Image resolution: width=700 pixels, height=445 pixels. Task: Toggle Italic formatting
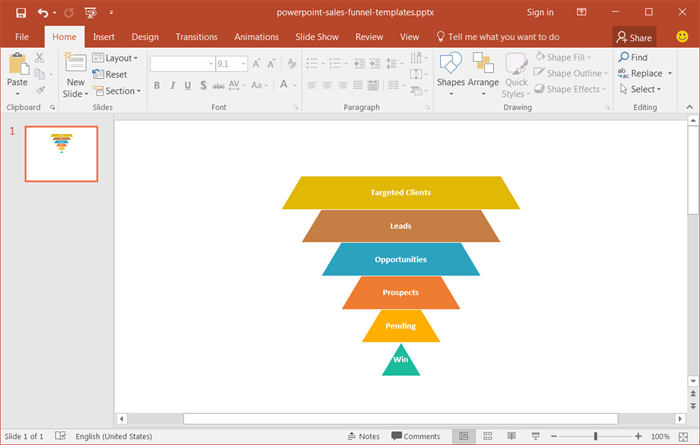[x=172, y=85]
